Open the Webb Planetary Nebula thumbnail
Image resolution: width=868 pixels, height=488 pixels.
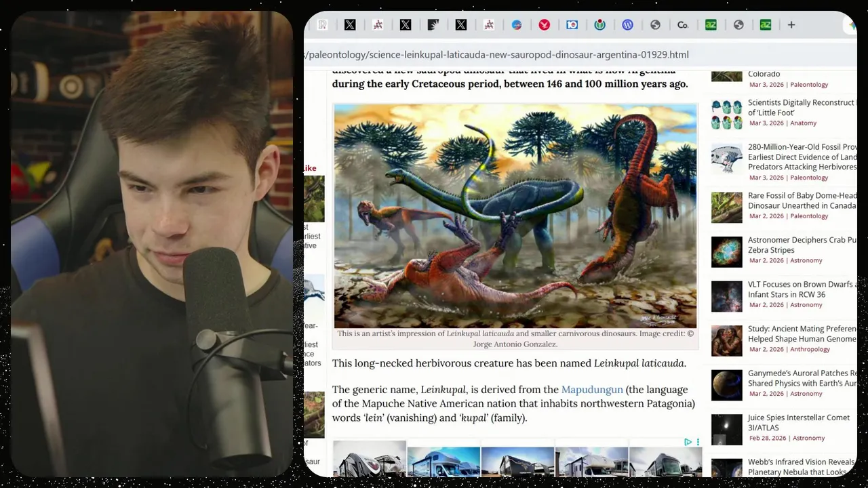click(726, 468)
